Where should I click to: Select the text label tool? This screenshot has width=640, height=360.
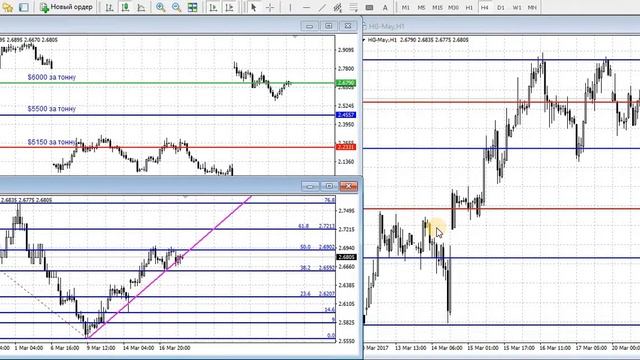tap(369, 7)
